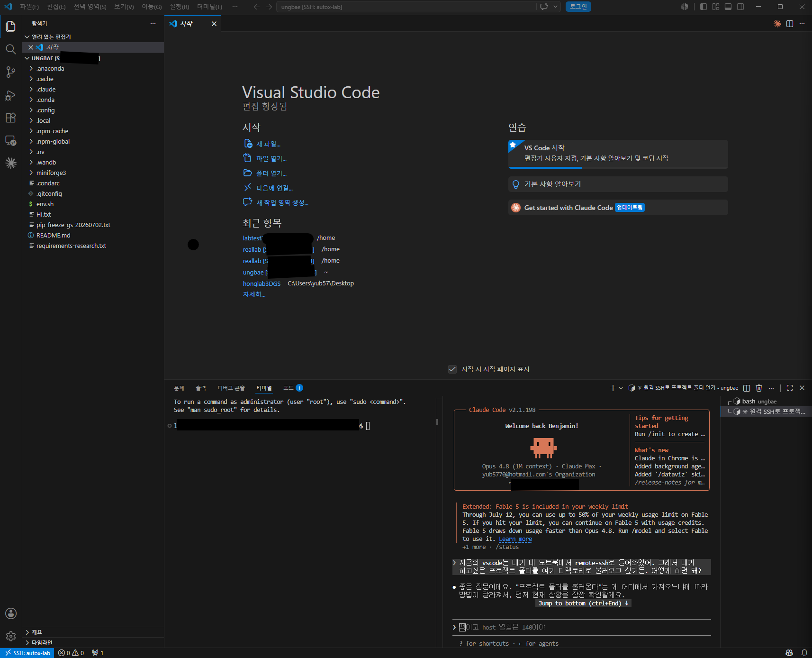812x658 pixels.
Task: Toggle the bottom panel in the title bar
Action: (728, 7)
